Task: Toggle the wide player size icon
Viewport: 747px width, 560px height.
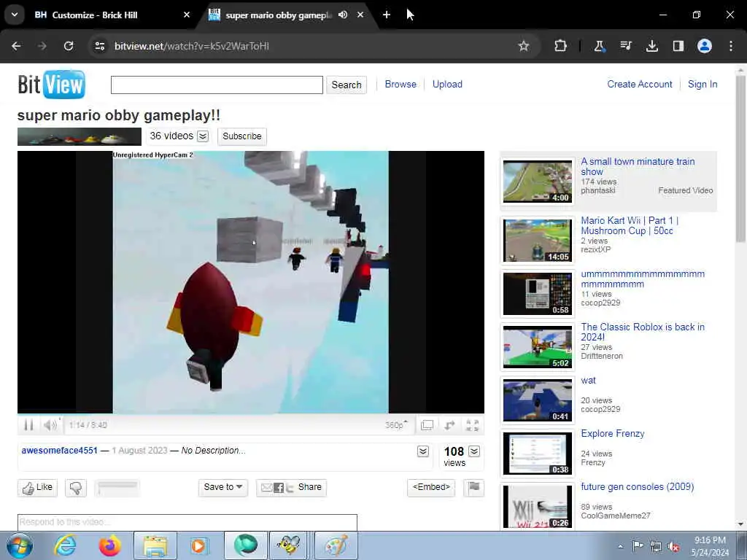Action: (x=427, y=425)
